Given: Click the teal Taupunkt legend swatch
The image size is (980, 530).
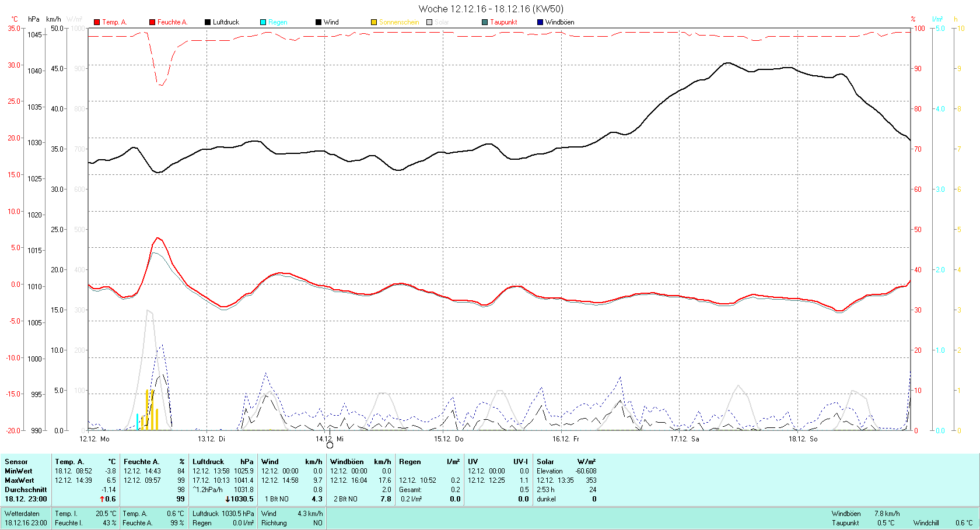Looking at the screenshot, I should 485,22.
